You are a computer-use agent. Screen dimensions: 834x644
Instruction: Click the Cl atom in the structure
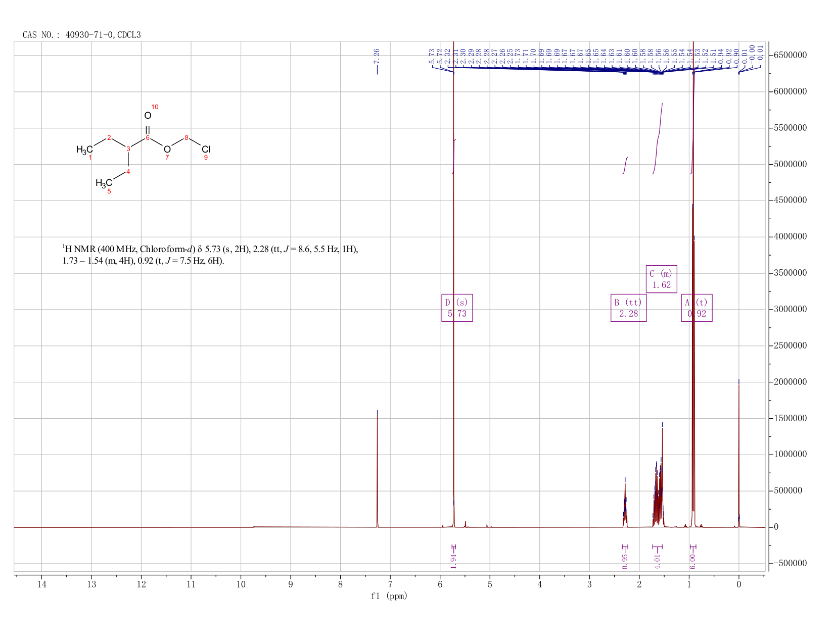click(206, 150)
